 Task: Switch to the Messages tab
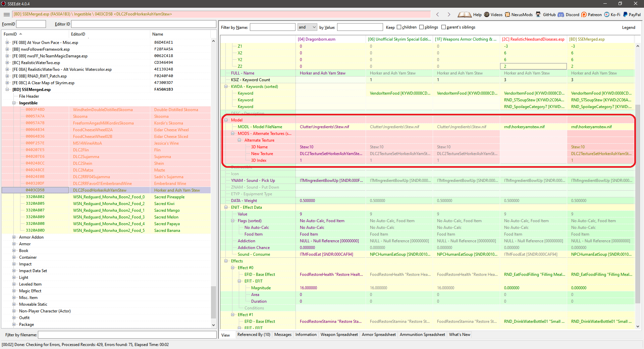[x=283, y=335]
